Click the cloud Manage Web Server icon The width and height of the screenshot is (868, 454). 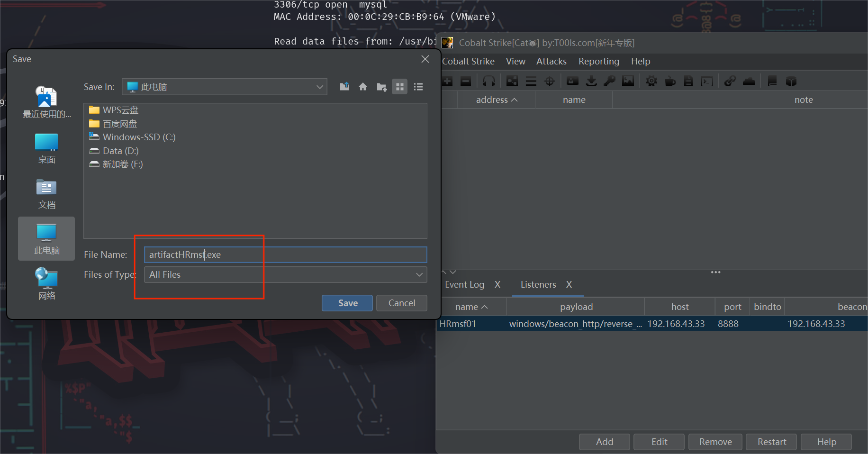point(749,81)
